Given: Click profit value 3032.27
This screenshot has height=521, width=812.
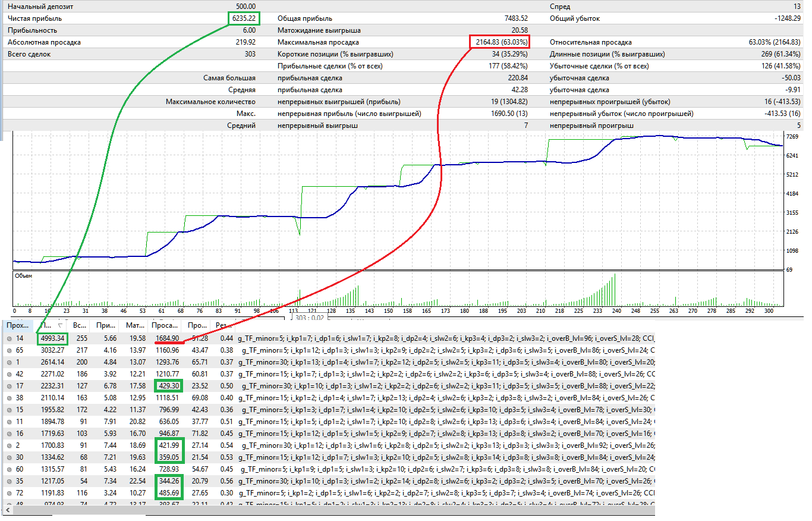Looking at the screenshot, I should [52, 350].
